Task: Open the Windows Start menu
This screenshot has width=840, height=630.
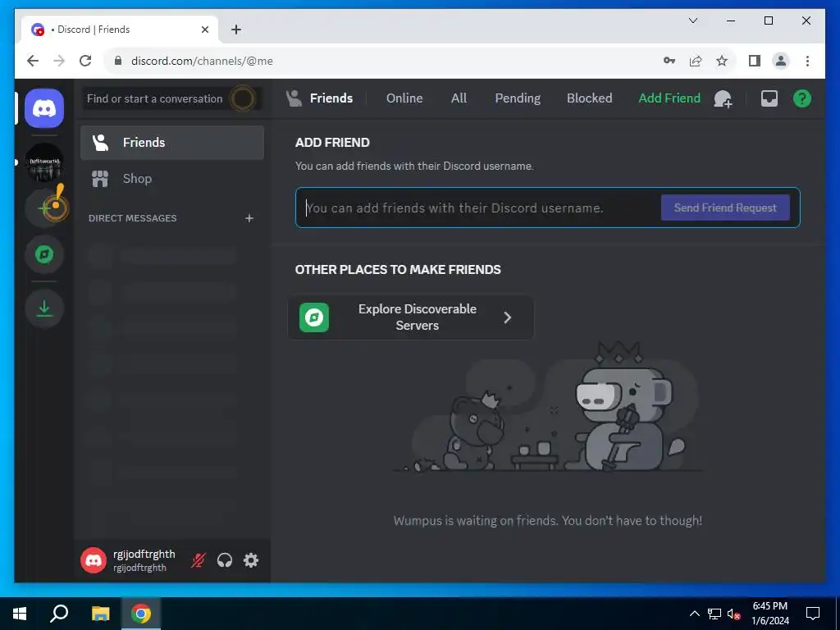Action: pos(20,614)
